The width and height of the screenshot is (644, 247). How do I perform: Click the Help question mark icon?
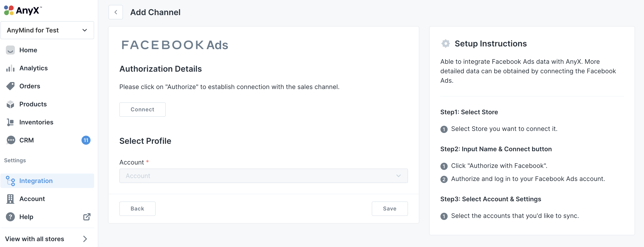[x=10, y=217]
